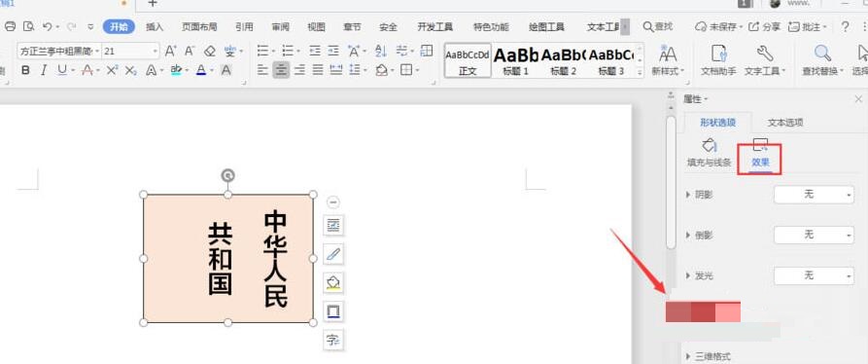868x364 pixels.
Task: Select the Normal (正文) style
Action: pos(468,60)
